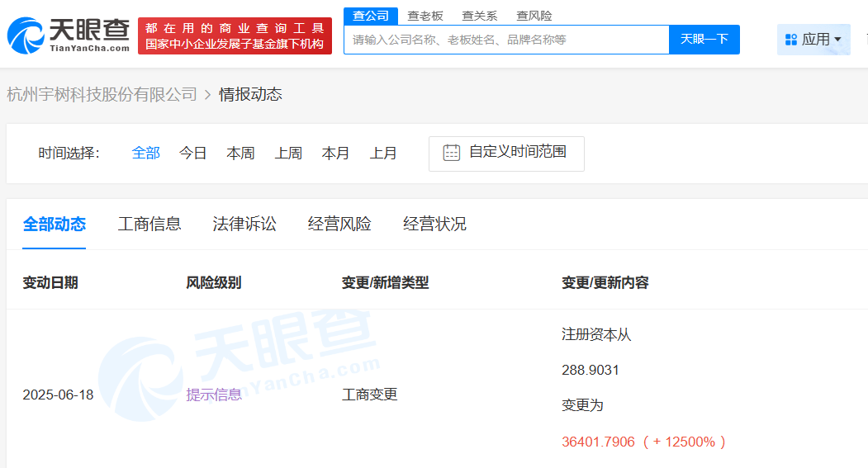Click the grid icon beside 应用

(x=791, y=40)
